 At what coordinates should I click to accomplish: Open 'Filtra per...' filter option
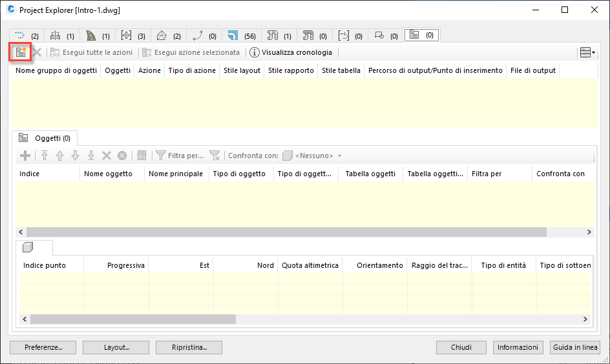tap(180, 156)
